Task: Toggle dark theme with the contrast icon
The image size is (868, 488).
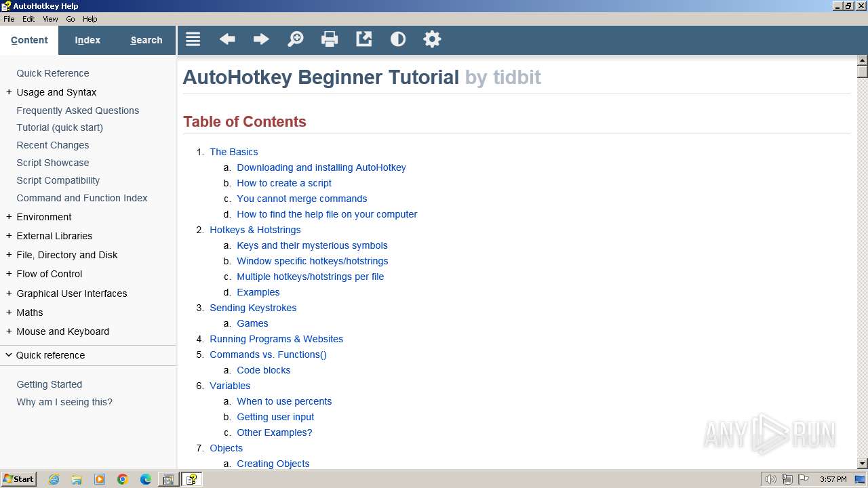Action: point(398,39)
